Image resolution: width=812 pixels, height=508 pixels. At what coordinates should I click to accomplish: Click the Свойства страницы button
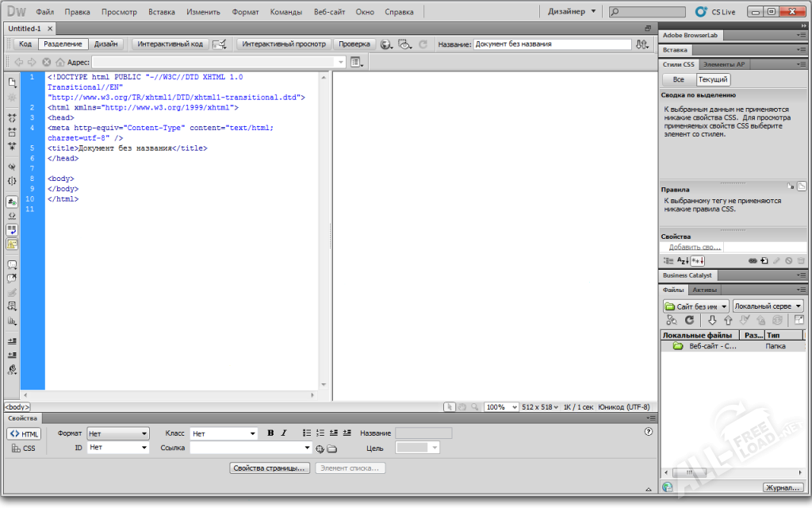pyautogui.click(x=269, y=468)
